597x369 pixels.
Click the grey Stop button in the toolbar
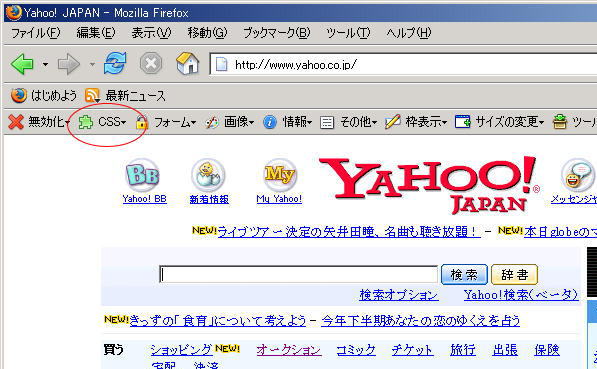click(x=151, y=63)
